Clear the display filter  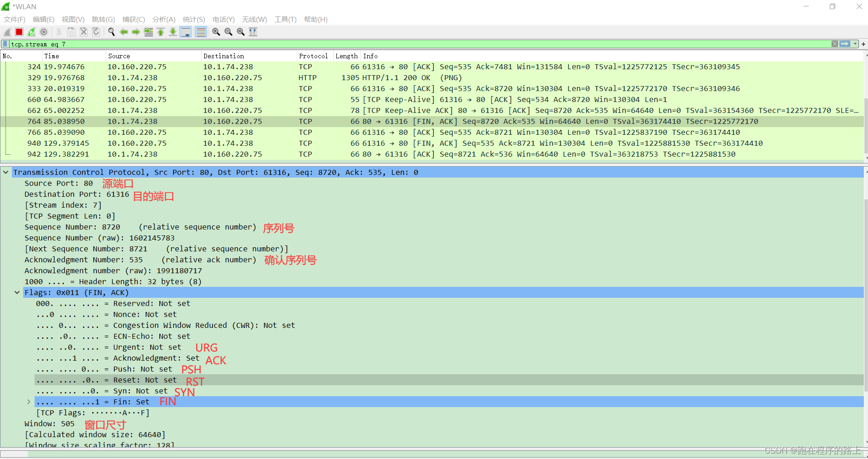tap(835, 44)
